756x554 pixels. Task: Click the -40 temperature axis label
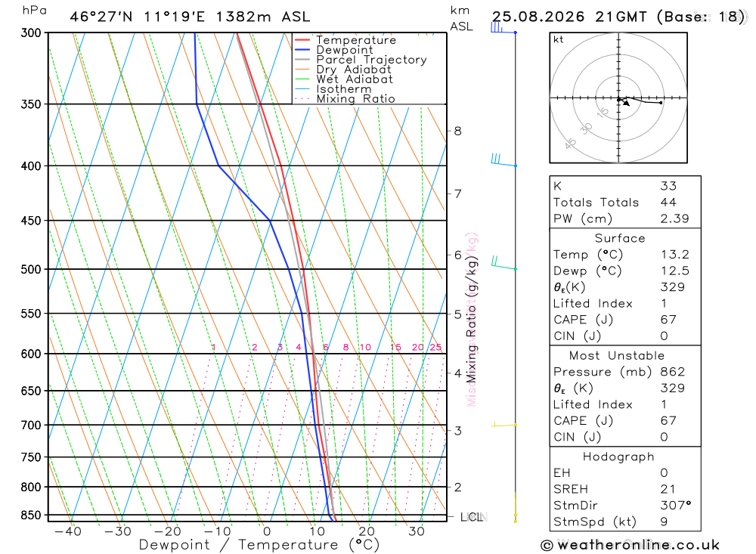click(68, 531)
